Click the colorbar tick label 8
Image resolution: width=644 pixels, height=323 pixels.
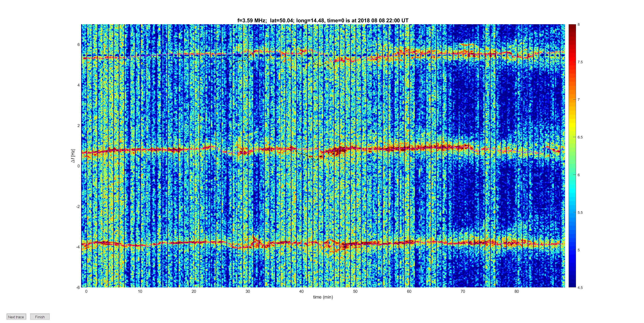tap(579, 24)
